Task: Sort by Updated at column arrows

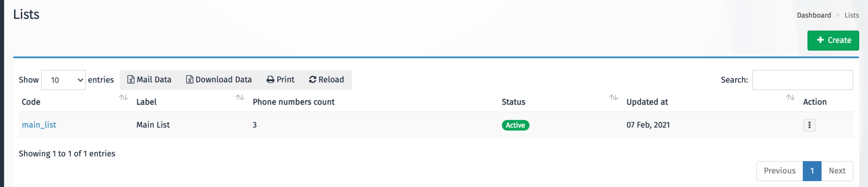Action: click(790, 98)
